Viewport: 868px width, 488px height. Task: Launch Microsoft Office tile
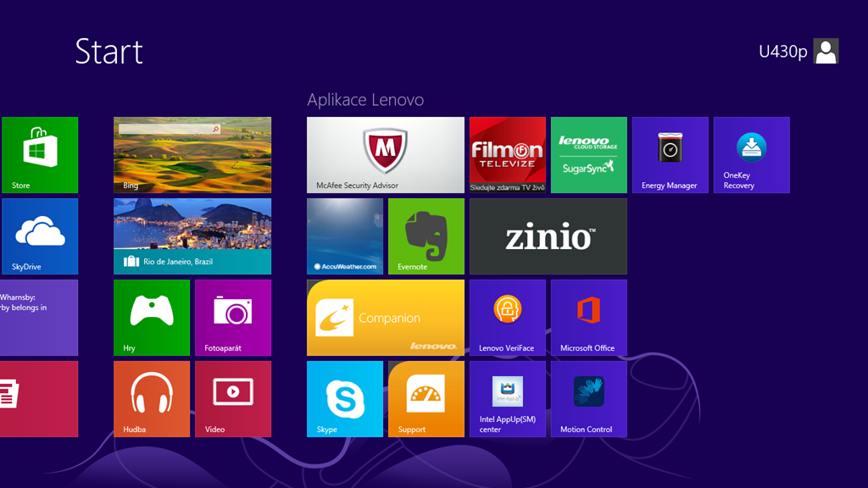coord(588,318)
